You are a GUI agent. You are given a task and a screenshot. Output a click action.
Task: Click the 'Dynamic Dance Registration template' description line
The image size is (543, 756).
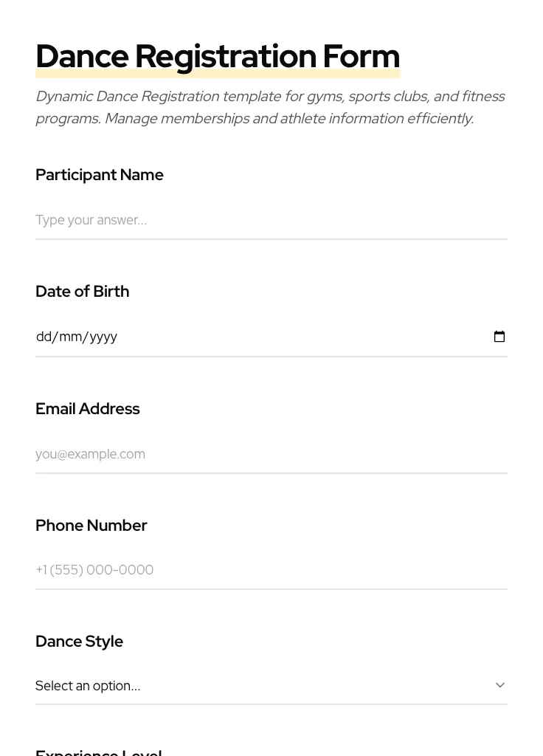click(270, 97)
